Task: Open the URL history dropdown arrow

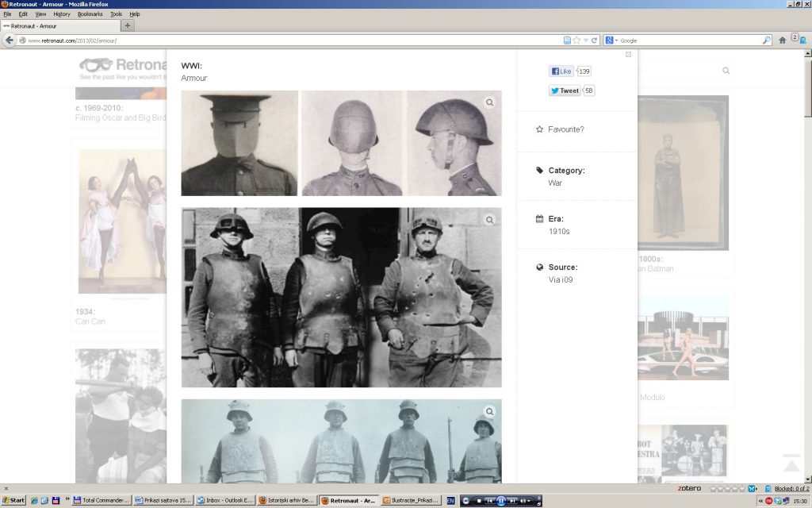Action: point(585,40)
